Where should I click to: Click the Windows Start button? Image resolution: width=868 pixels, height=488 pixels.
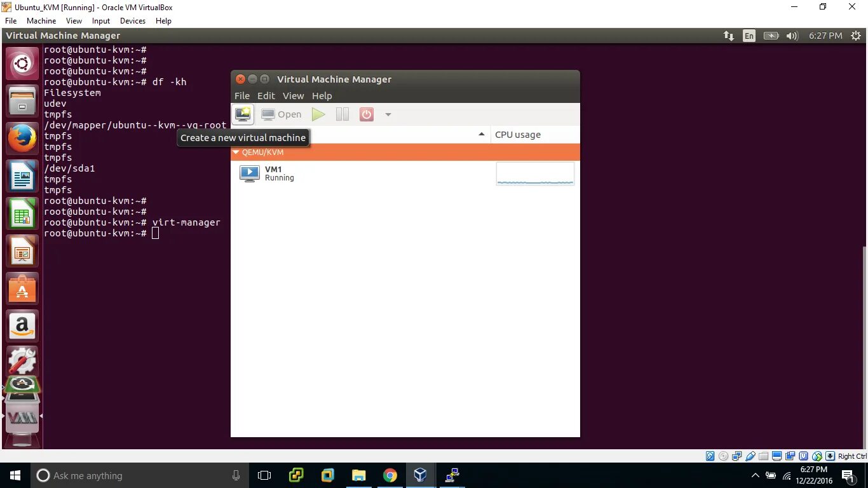(15, 475)
